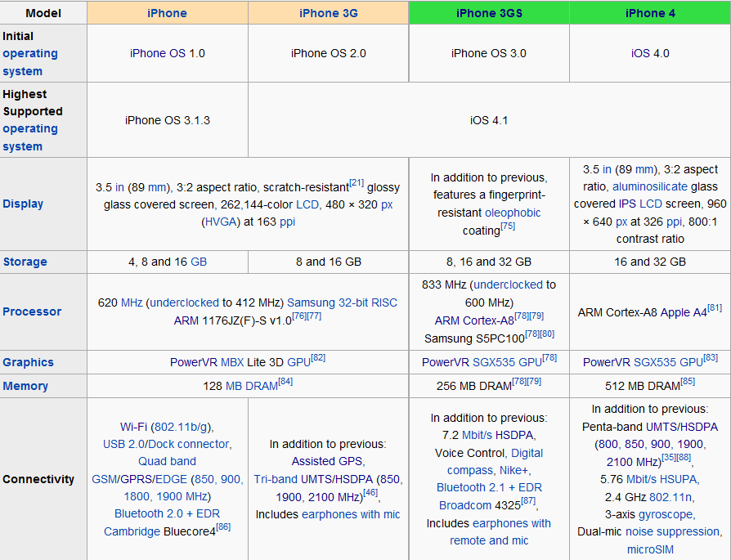
Task: Select the 'iPhone OS 3.1.3' cell text
Action: tap(168, 120)
